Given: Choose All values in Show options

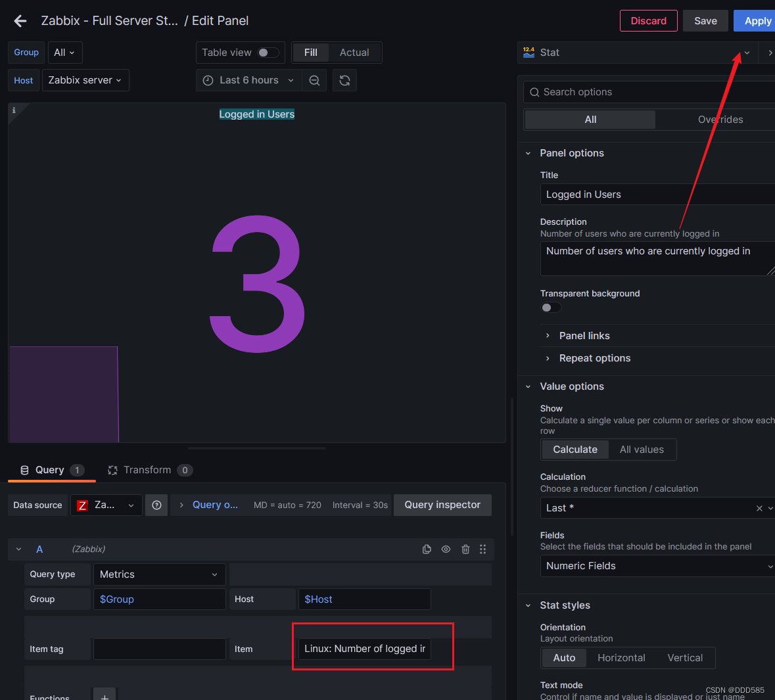Looking at the screenshot, I should 642,450.
